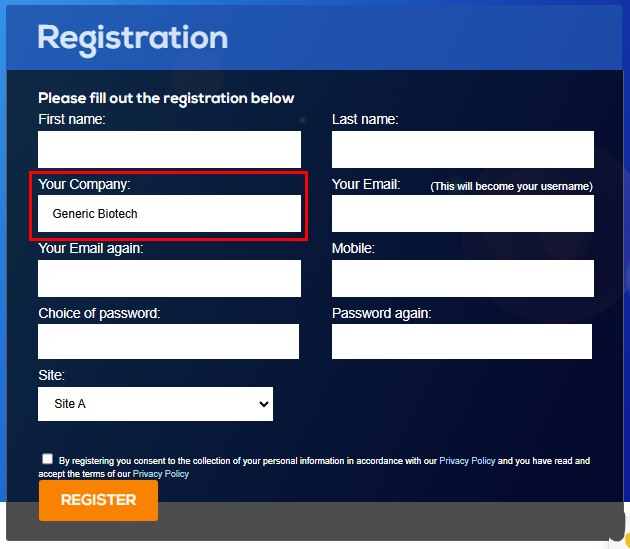Click the 'This will become your username' note
Screen dimensions: 630x549
tap(511, 187)
